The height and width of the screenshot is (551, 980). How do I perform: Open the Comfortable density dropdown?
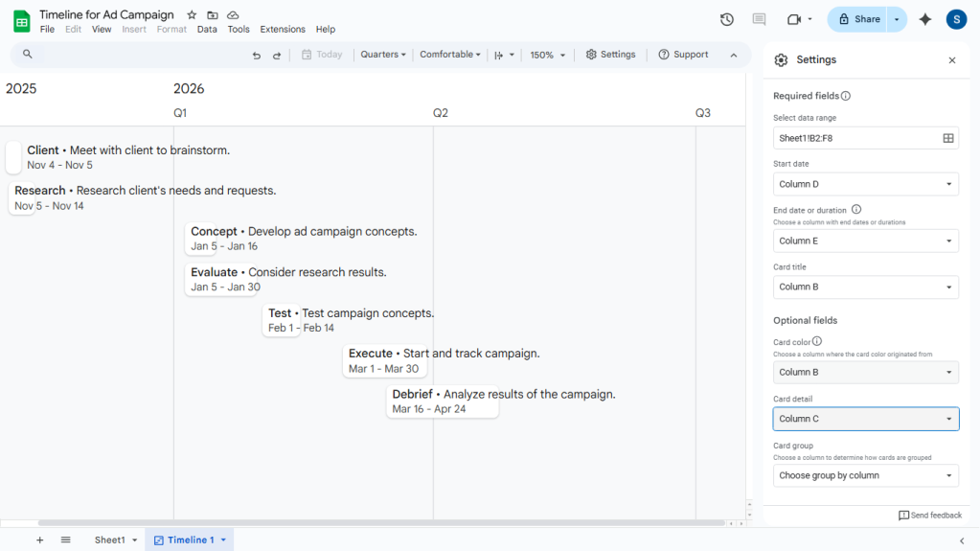[x=450, y=55]
